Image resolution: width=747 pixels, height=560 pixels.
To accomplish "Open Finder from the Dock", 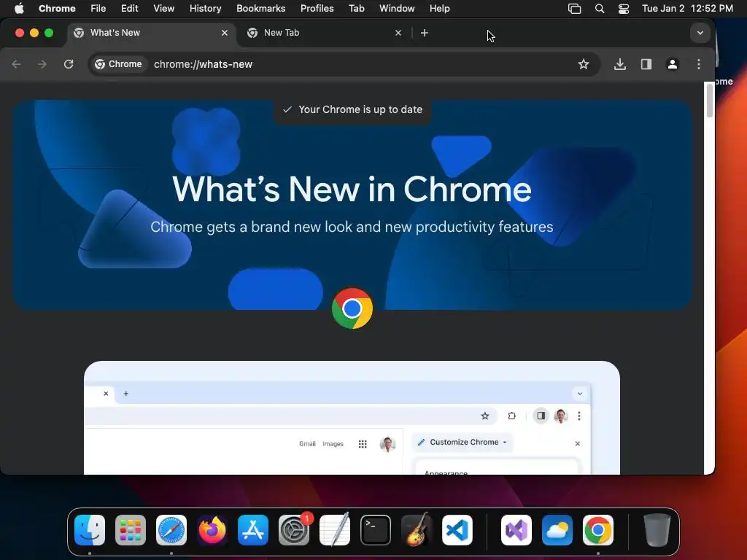I will (x=90, y=530).
